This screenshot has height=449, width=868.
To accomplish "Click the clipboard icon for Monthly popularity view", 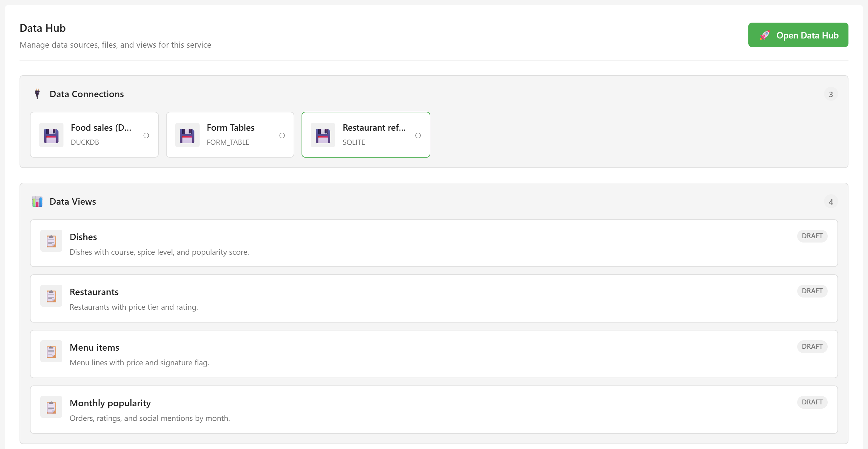I will coord(51,407).
